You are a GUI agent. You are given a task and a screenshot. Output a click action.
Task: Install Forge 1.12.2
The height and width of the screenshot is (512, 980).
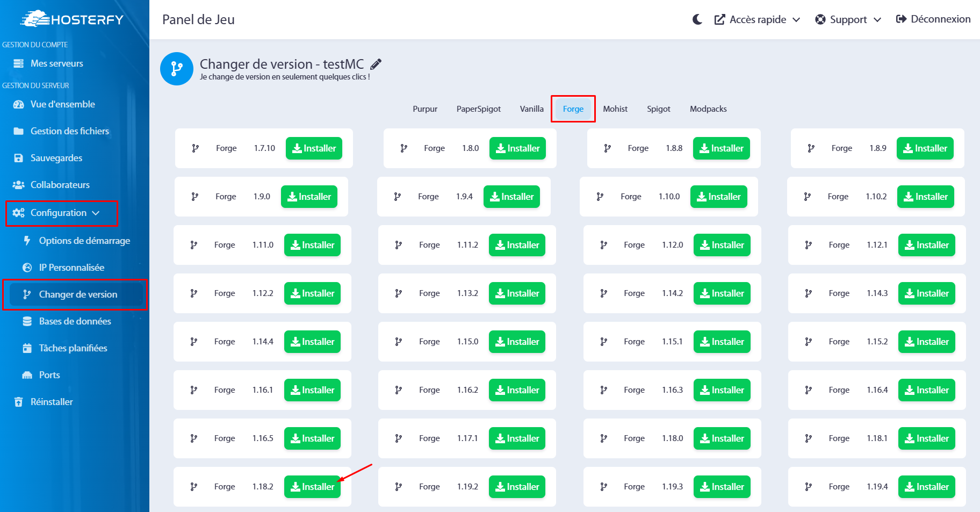[312, 293]
